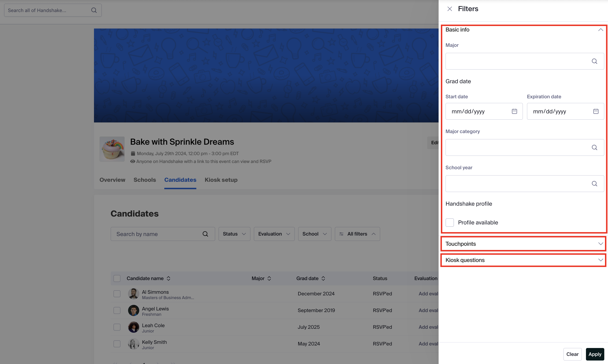Click the Bake with Sprinkle Dreams title

click(182, 142)
